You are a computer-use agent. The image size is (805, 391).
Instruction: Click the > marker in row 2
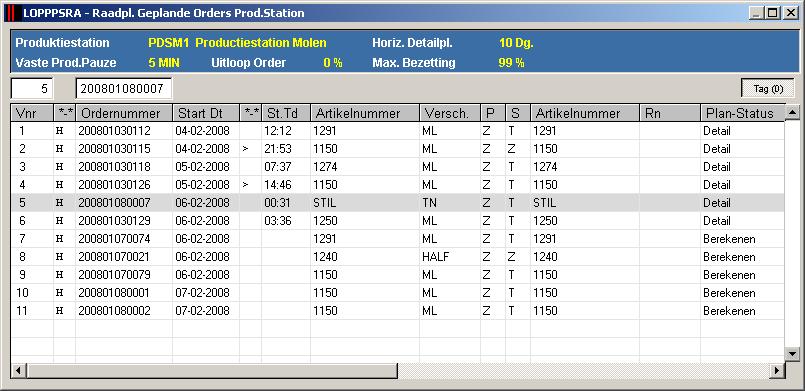(x=245, y=149)
